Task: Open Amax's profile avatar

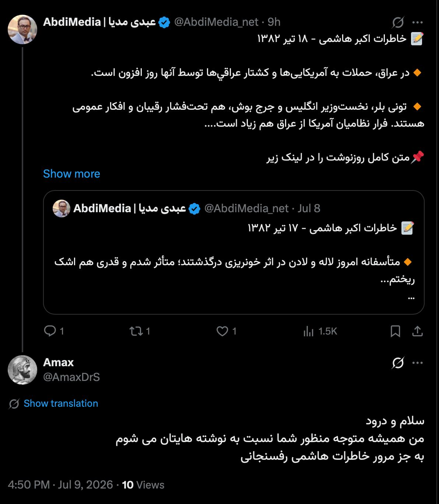Action: (x=22, y=370)
